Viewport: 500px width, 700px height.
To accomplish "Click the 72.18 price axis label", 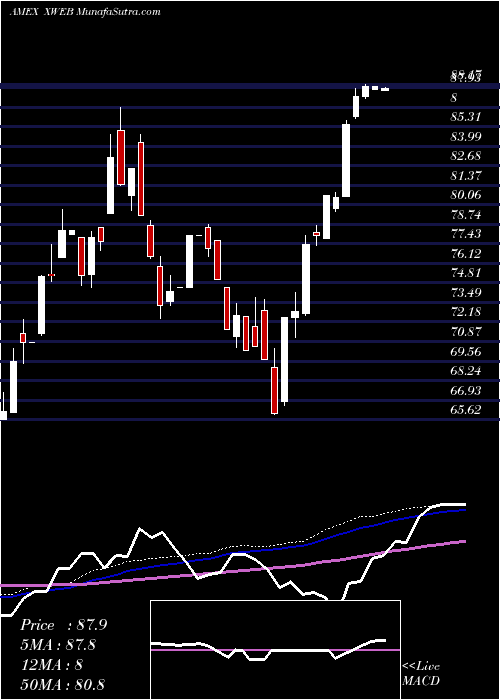I will click(x=466, y=312).
